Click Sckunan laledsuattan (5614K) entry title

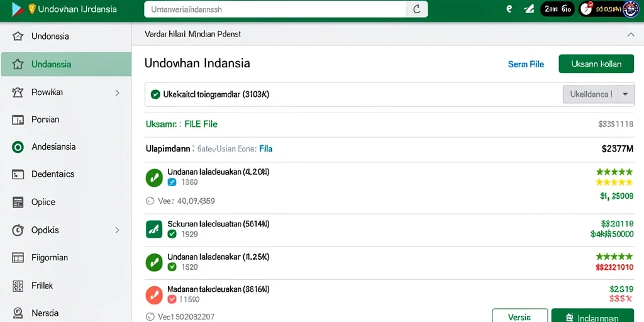click(x=218, y=224)
